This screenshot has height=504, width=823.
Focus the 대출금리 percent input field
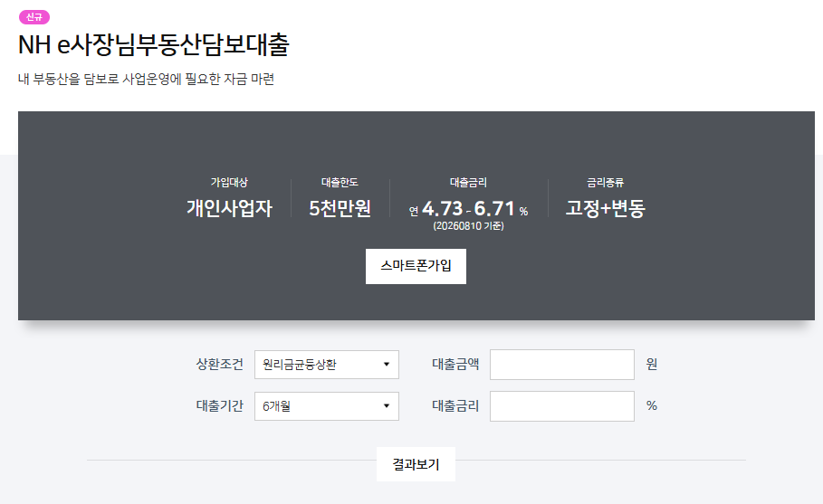[562, 406]
